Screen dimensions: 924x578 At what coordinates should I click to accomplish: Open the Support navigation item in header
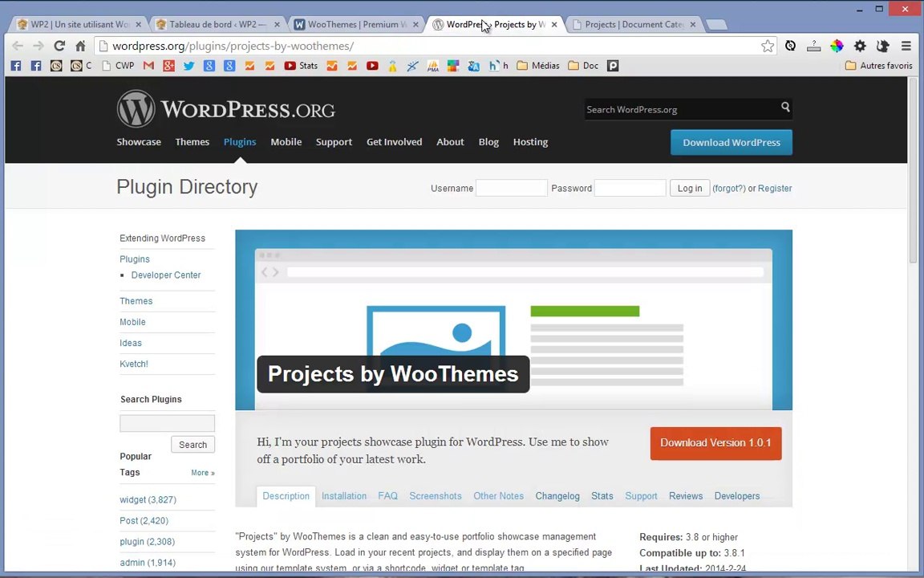[334, 142]
